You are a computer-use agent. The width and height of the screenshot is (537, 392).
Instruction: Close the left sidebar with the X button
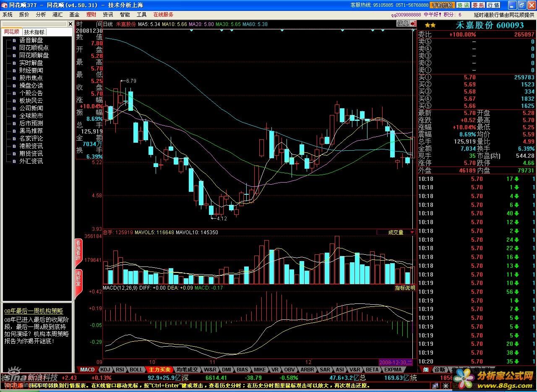[70, 24]
